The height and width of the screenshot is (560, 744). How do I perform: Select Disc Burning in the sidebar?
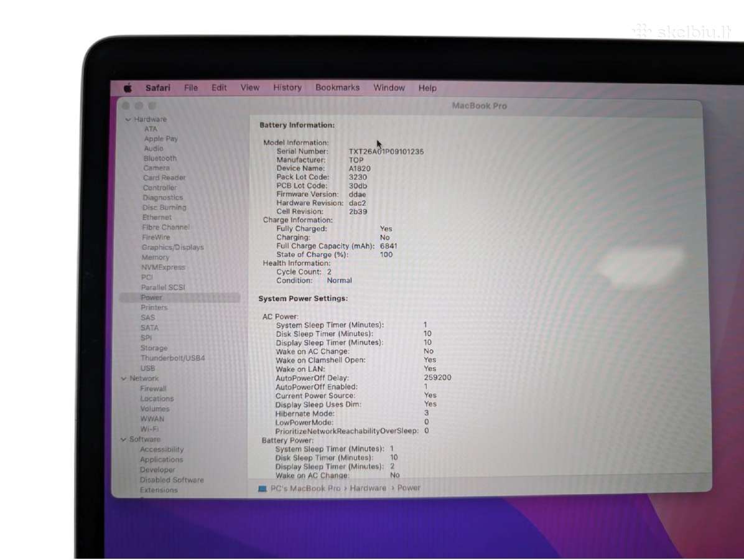pos(164,208)
